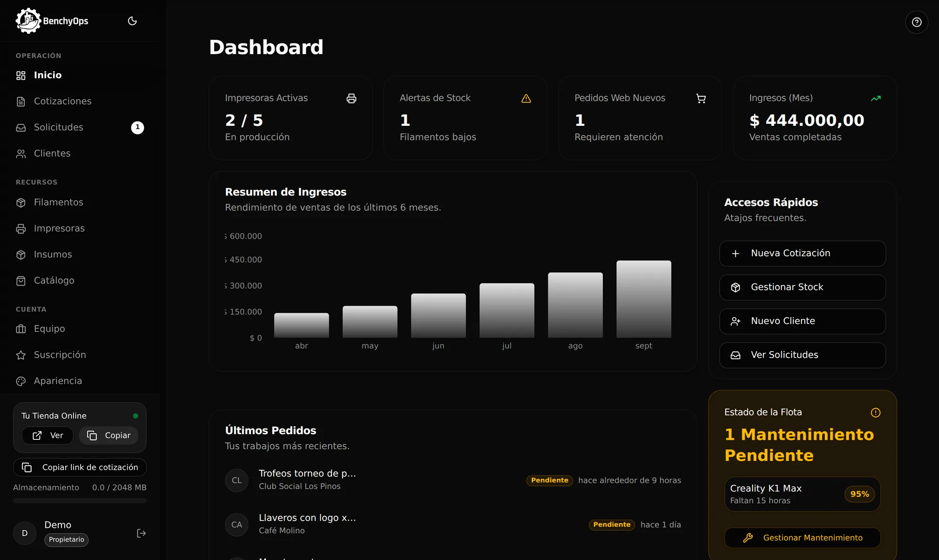Open the help question mark icon
Screen dimensions: 939x560
[x=916, y=22]
